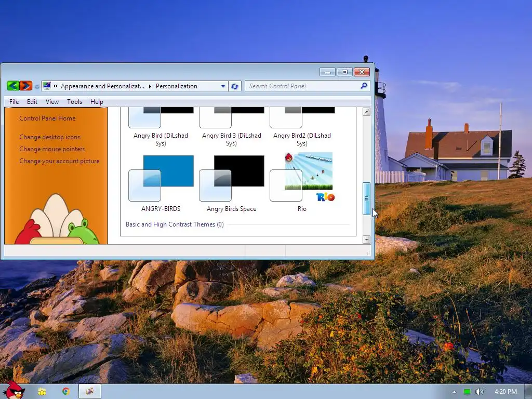
Task: Click the green Back arrow button
Action: pyautogui.click(x=13, y=86)
